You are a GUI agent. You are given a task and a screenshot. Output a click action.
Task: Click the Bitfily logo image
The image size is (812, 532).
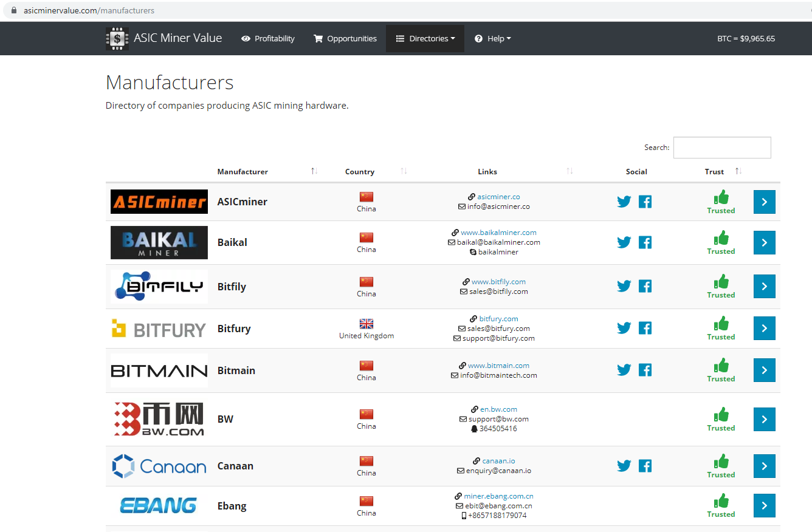pyautogui.click(x=159, y=286)
